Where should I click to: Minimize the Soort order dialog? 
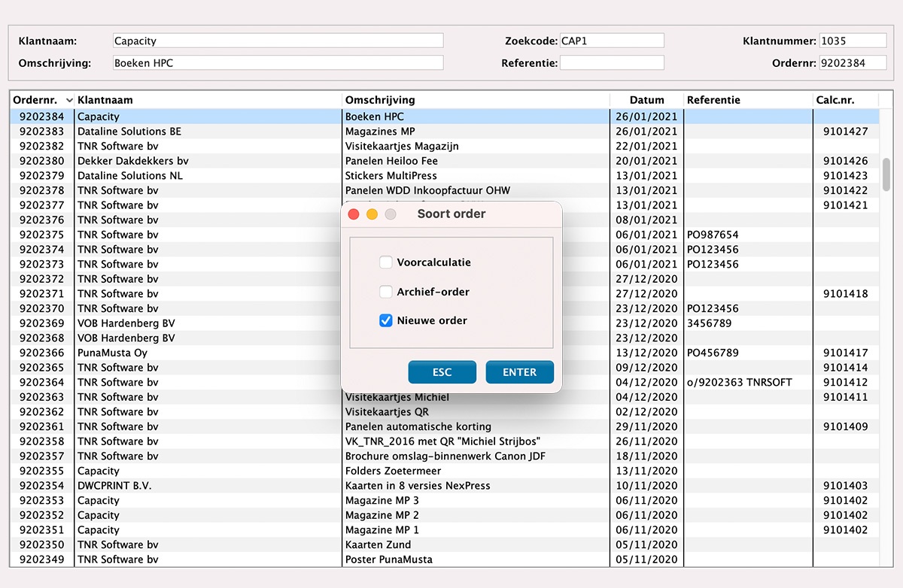coord(372,214)
